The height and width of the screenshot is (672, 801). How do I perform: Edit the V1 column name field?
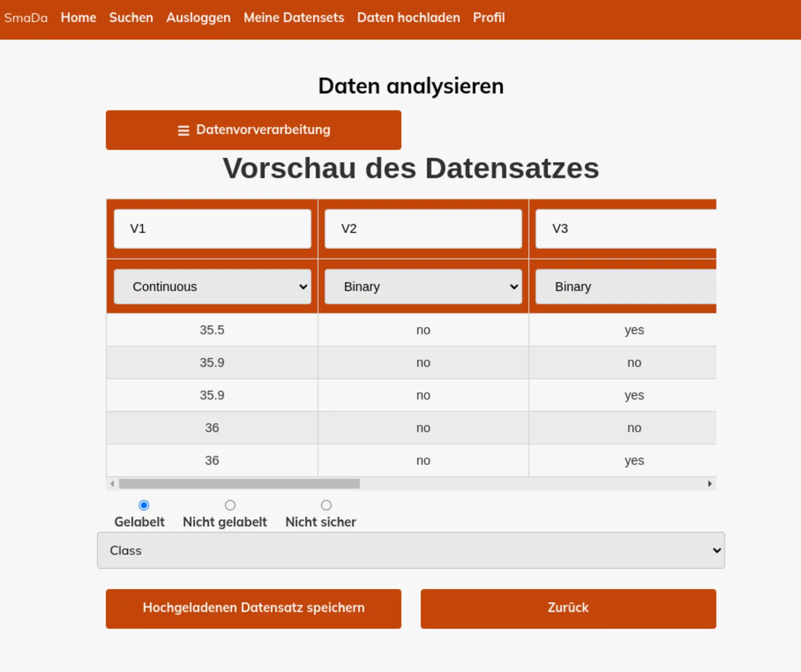tap(212, 229)
